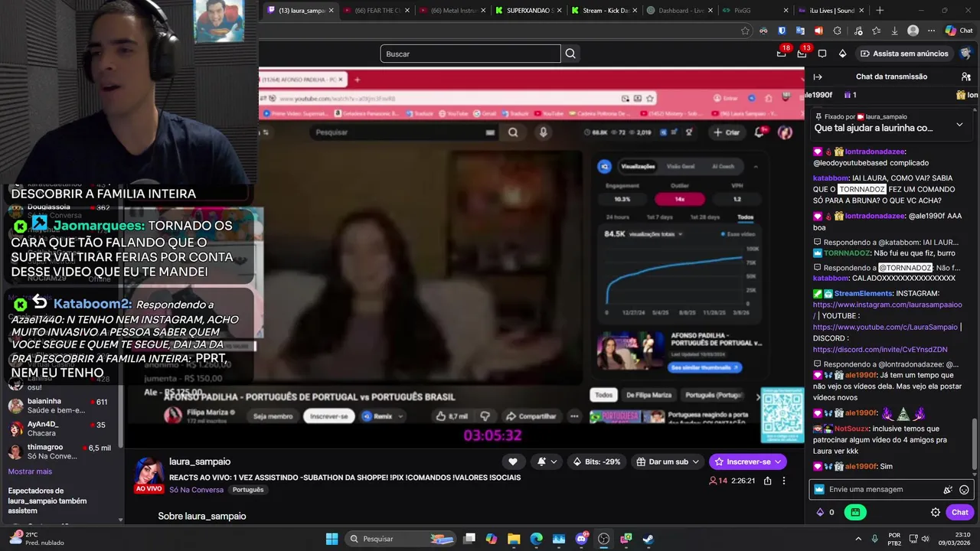Open Steam from the taskbar
This screenshot has width=980, height=551.
(648, 539)
